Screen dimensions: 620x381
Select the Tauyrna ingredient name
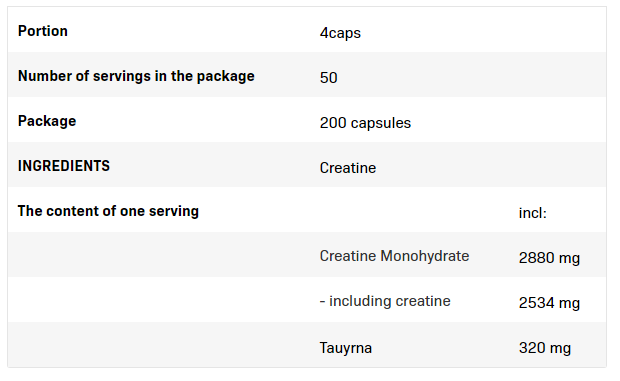coord(346,348)
